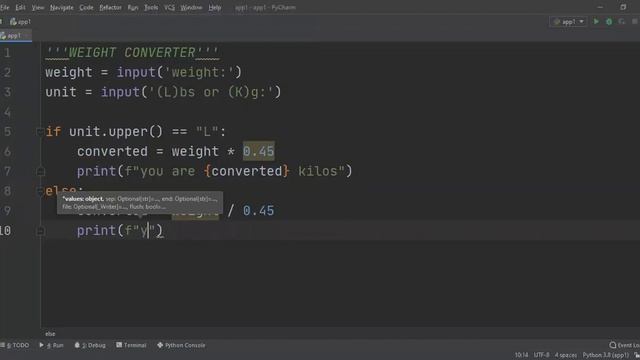The width and height of the screenshot is (640, 360).
Task: Click fold end marker on line 7
Action: 40,171
